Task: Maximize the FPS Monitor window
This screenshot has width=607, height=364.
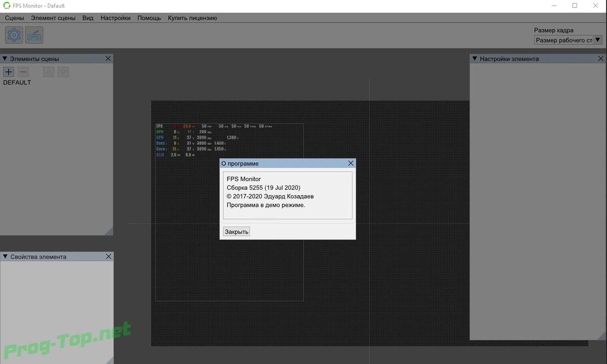Action: [x=575, y=6]
